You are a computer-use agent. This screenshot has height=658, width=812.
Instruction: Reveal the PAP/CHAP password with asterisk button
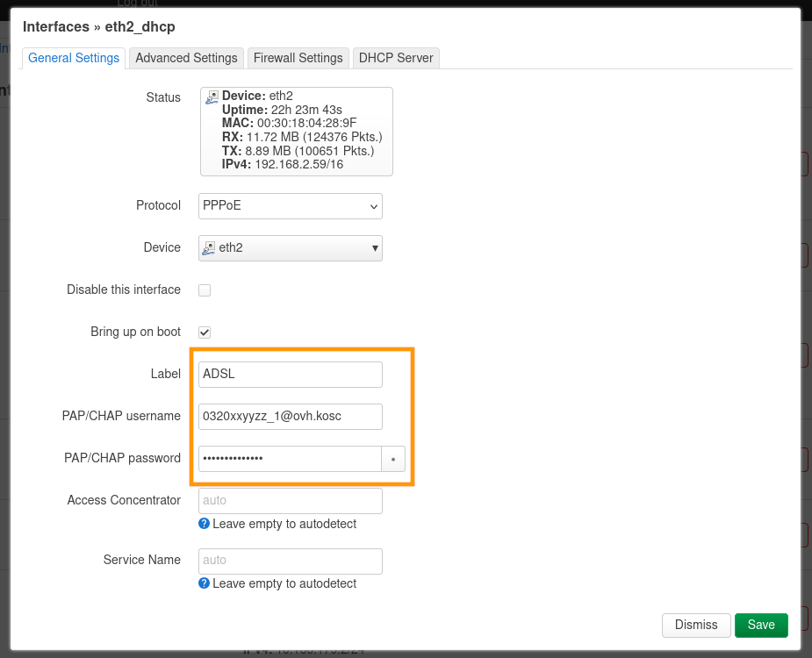pos(393,459)
